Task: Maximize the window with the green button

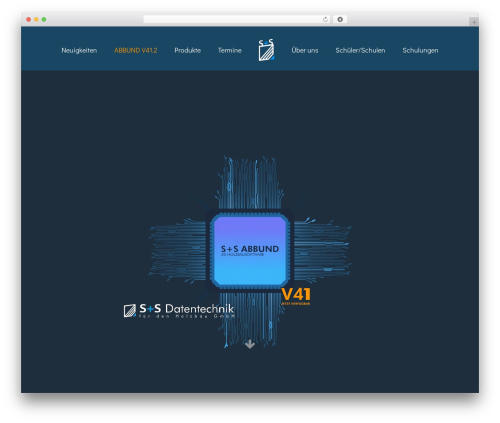Action: 44,19
